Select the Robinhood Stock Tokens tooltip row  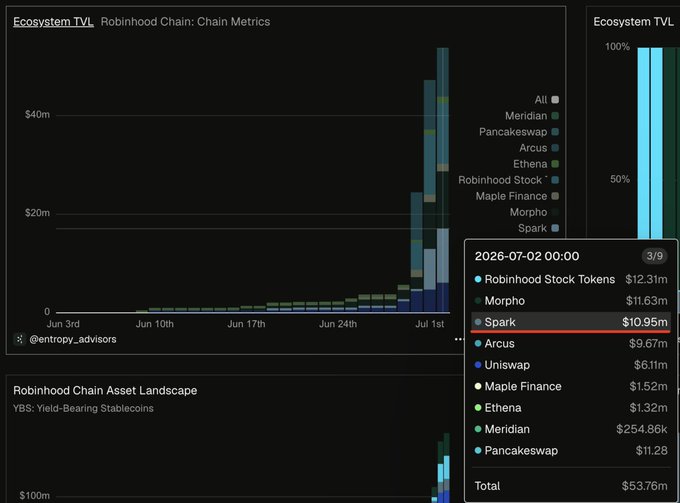571,279
